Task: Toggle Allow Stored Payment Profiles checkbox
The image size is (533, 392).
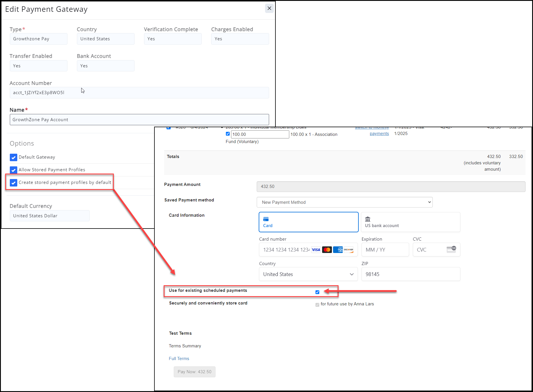Action: tap(14, 170)
